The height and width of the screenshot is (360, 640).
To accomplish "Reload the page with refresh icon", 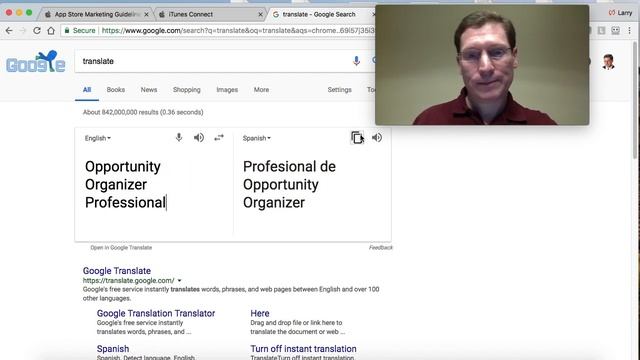I will click(x=37, y=31).
